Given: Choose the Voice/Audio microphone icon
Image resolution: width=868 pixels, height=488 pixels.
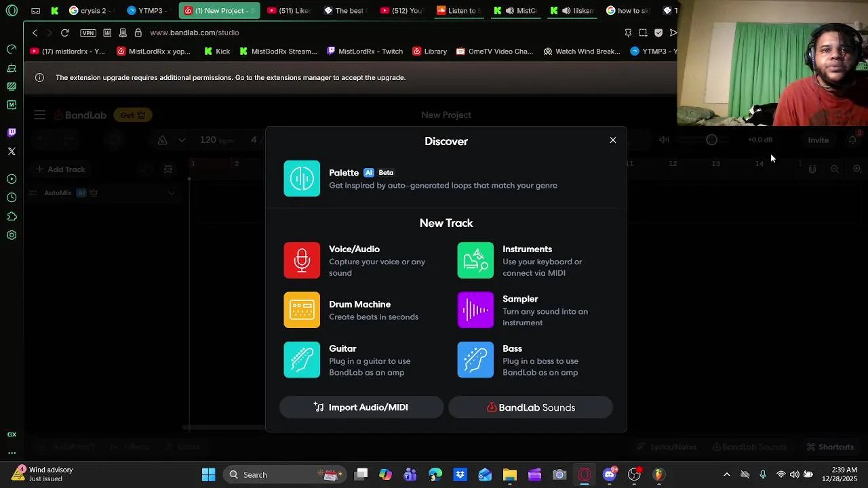Looking at the screenshot, I should click(302, 260).
